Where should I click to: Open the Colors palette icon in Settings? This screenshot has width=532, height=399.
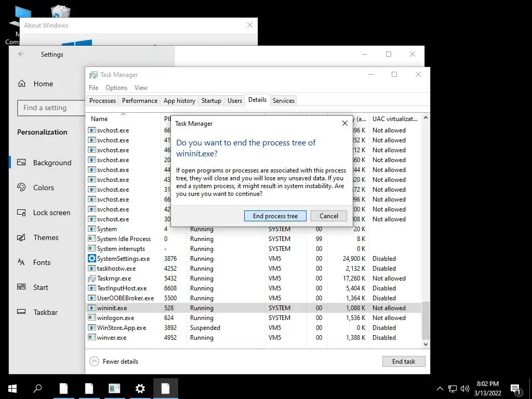[x=21, y=187]
